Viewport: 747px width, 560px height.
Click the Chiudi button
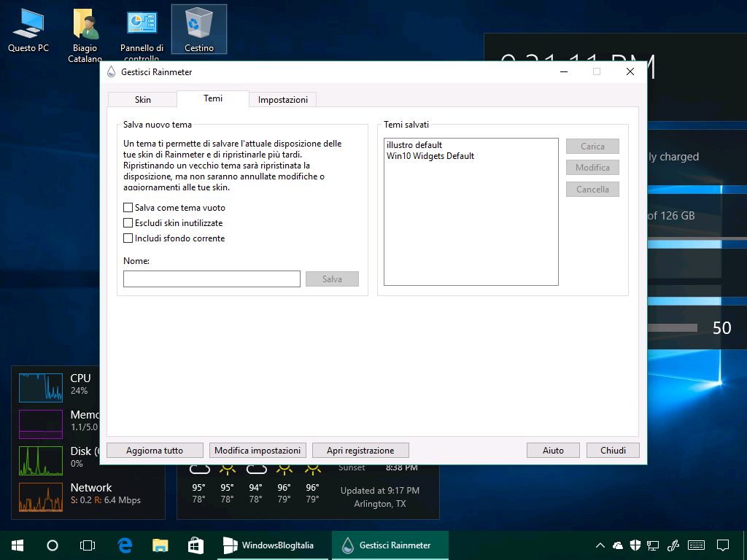613,451
